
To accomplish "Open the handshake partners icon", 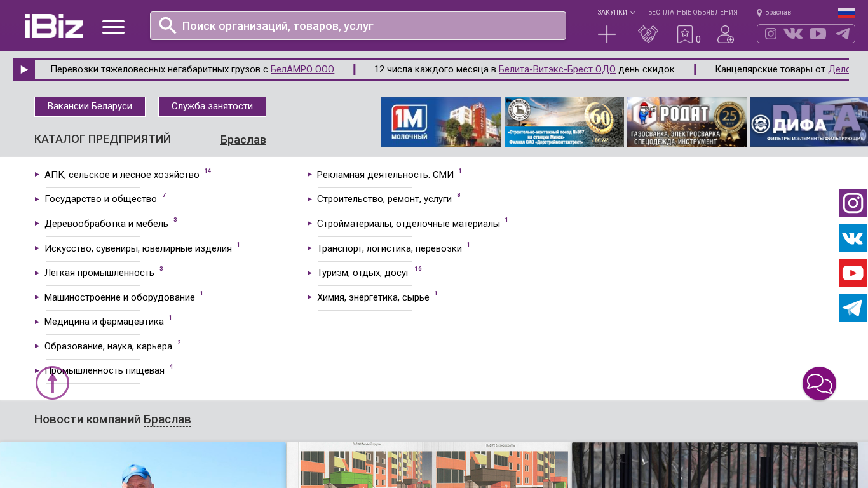I will point(648,34).
